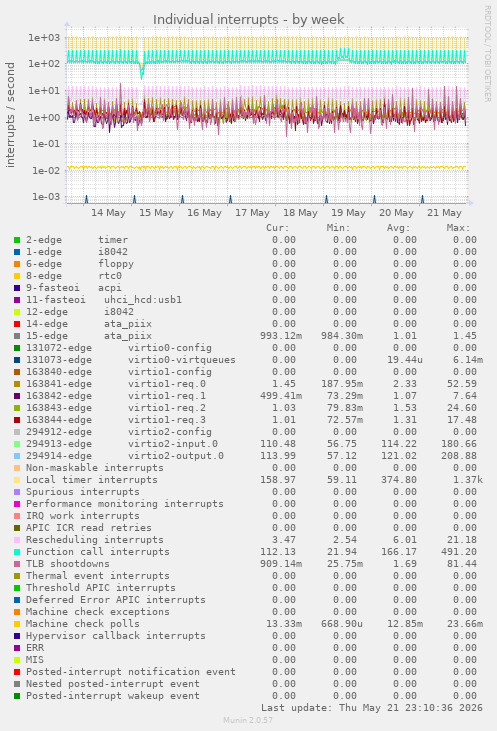
Task: Click the gray swatch beside 15-edge ata_piix
Action: 17,336
